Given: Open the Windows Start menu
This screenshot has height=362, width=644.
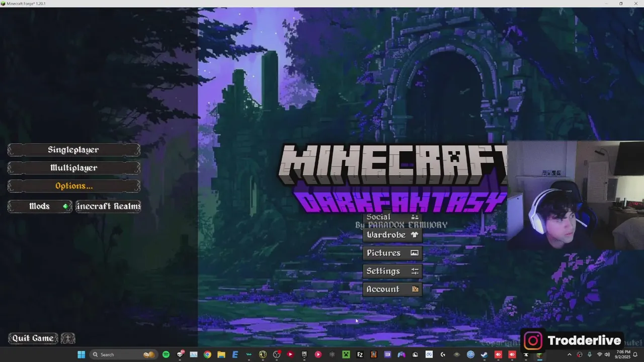Looking at the screenshot, I should [81, 354].
